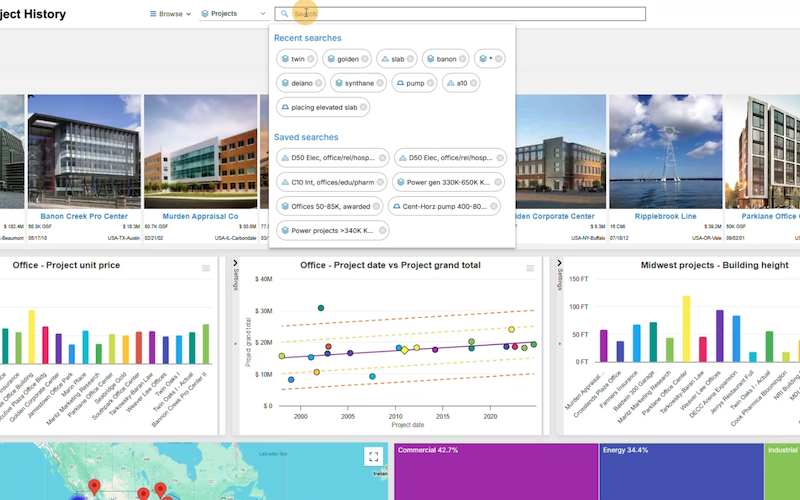Click the 'Saved searches' heading
Screen dimensions: 800x500
pos(306,137)
